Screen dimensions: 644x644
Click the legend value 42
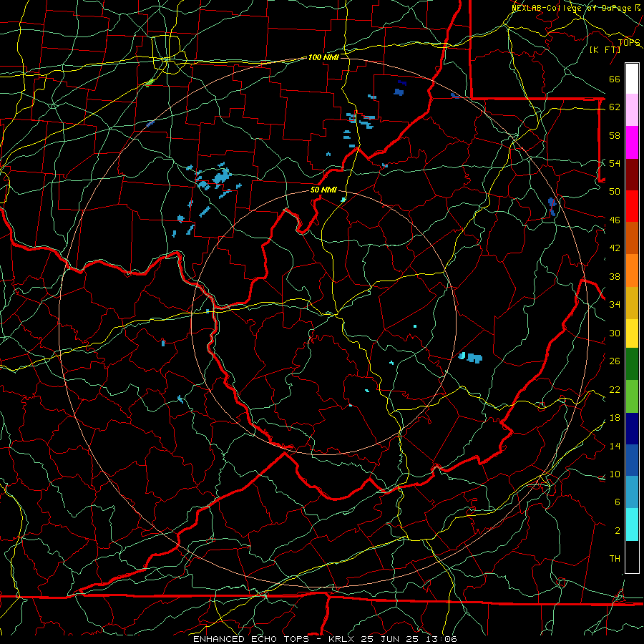click(615, 248)
